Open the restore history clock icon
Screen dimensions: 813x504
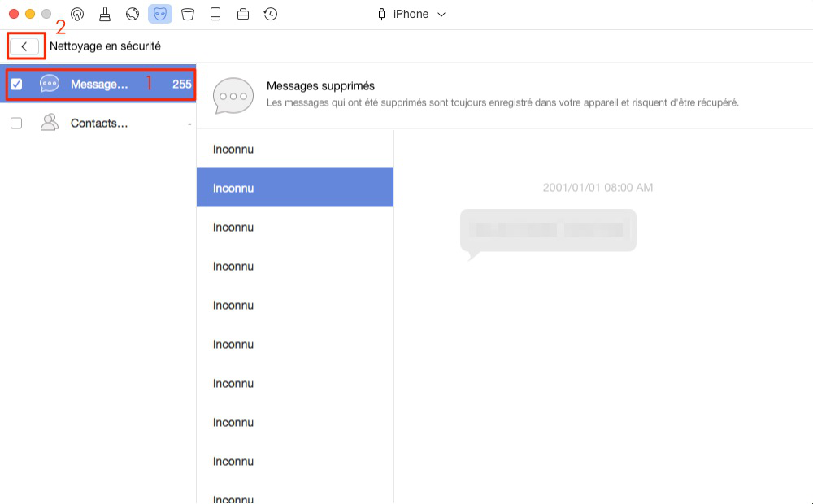coord(271,14)
